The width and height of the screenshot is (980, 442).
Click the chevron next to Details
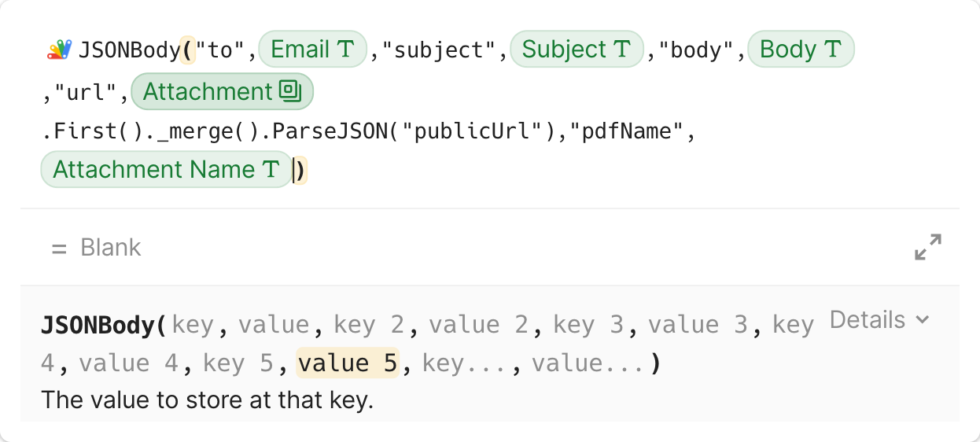click(x=923, y=320)
